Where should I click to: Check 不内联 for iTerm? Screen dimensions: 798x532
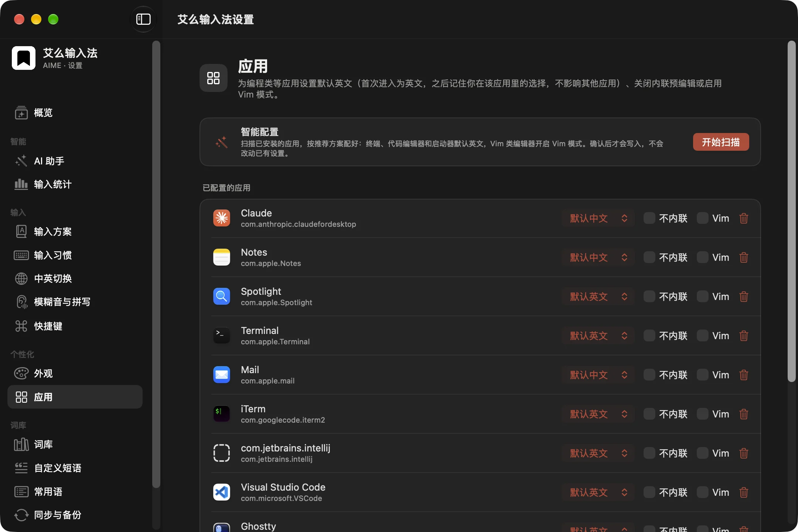click(x=649, y=414)
